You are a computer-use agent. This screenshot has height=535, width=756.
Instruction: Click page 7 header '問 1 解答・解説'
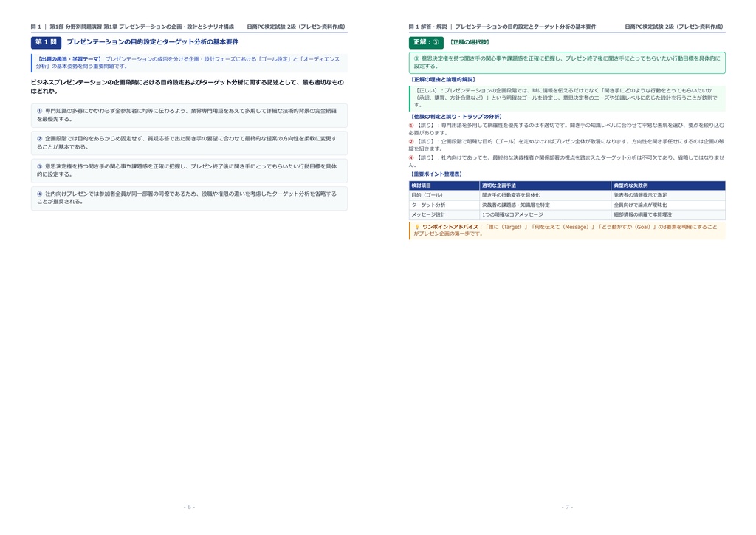(x=427, y=27)
